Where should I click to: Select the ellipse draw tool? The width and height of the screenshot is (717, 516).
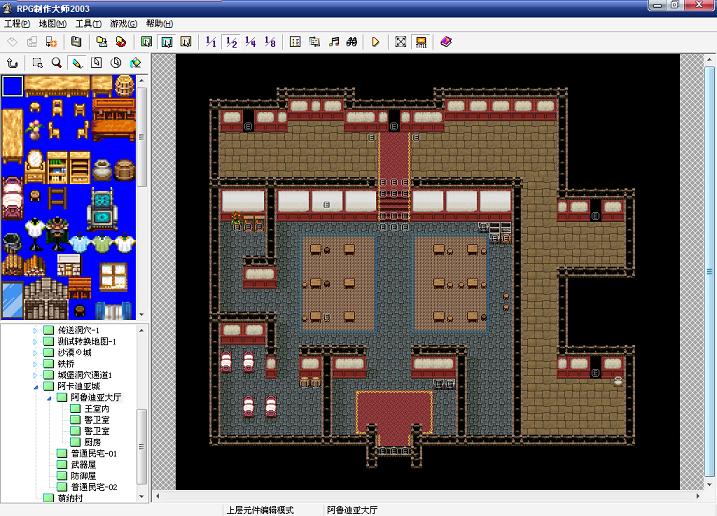116,63
